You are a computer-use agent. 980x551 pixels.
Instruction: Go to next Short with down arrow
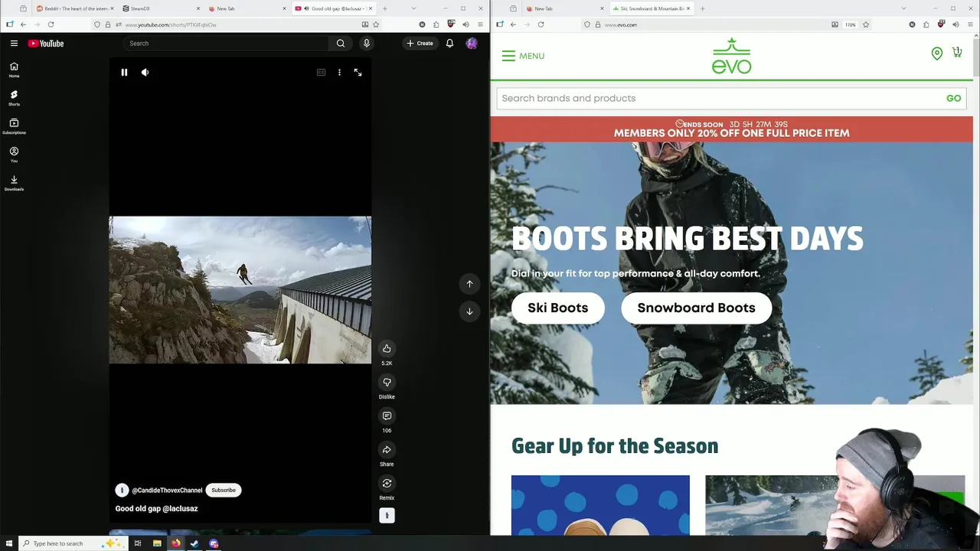click(469, 311)
